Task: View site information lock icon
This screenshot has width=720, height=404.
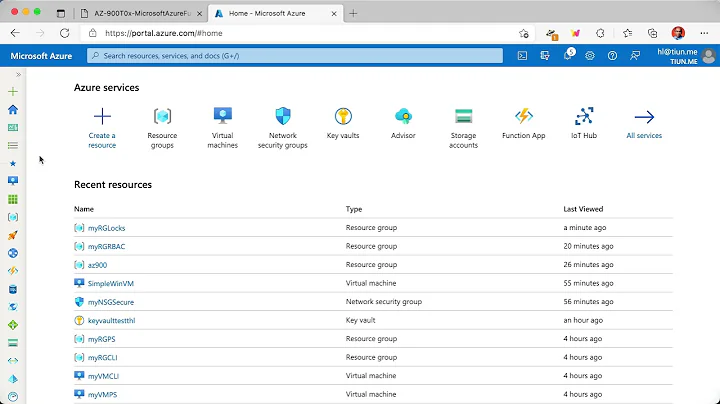Action: pos(93,33)
